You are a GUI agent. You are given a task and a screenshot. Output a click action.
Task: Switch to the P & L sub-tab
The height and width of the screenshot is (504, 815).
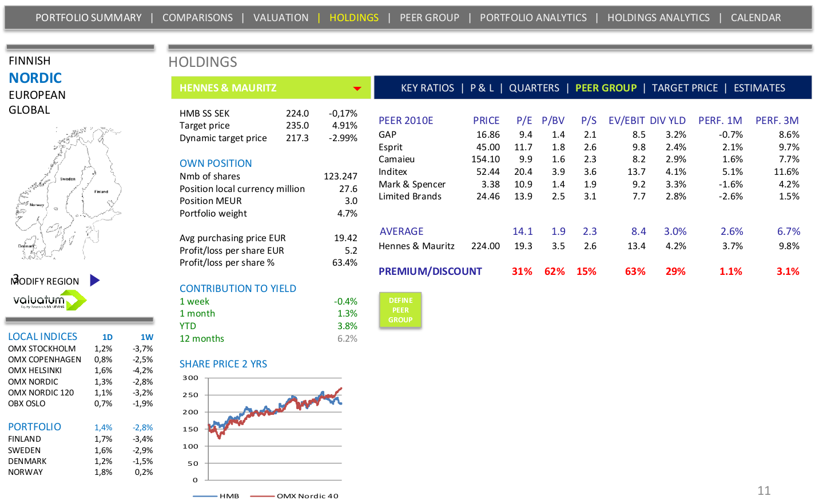pyautogui.click(x=482, y=88)
